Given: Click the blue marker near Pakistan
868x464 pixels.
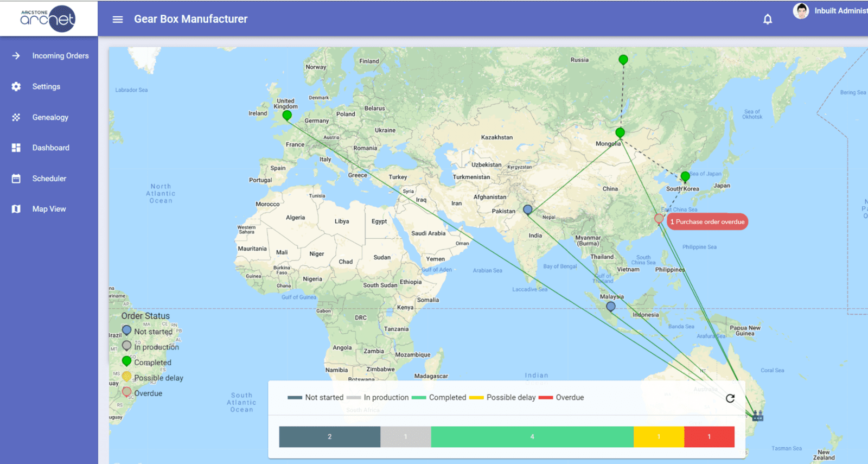Looking at the screenshot, I should 527,209.
